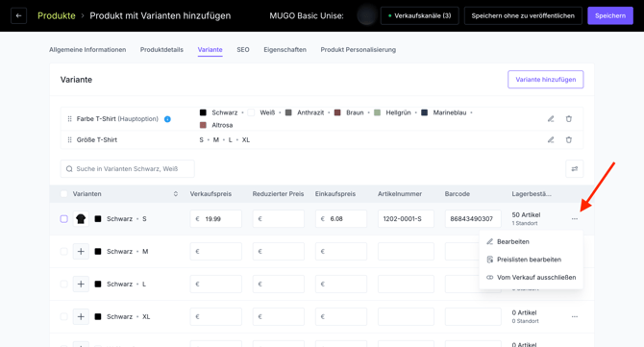Sort variants using Varianten column arrows
This screenshot has height=347, width=644.
(x=176, y=194)
